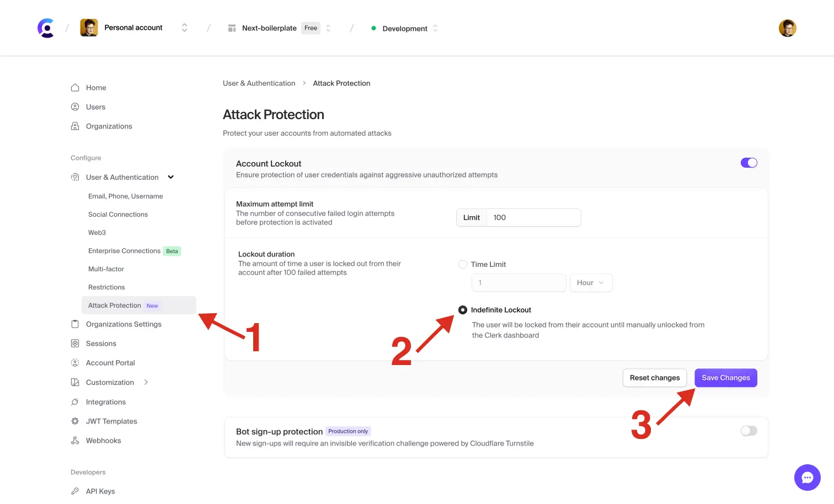Click the Webhooks icon
The width and height of the screenshot is (834, 504).
pos(75,441)
